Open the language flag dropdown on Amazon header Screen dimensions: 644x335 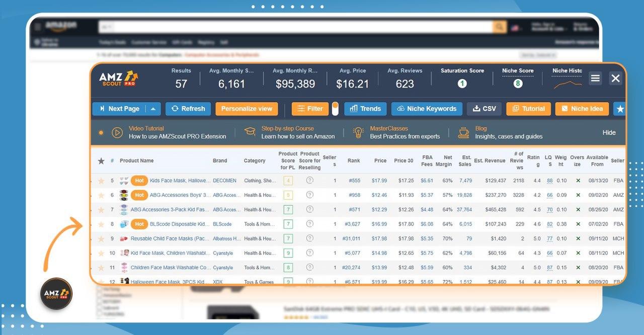515,28
